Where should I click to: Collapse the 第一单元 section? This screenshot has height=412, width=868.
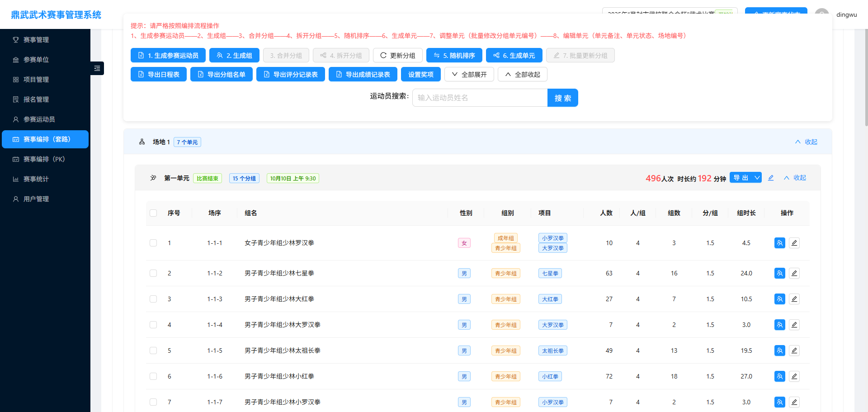795,178
